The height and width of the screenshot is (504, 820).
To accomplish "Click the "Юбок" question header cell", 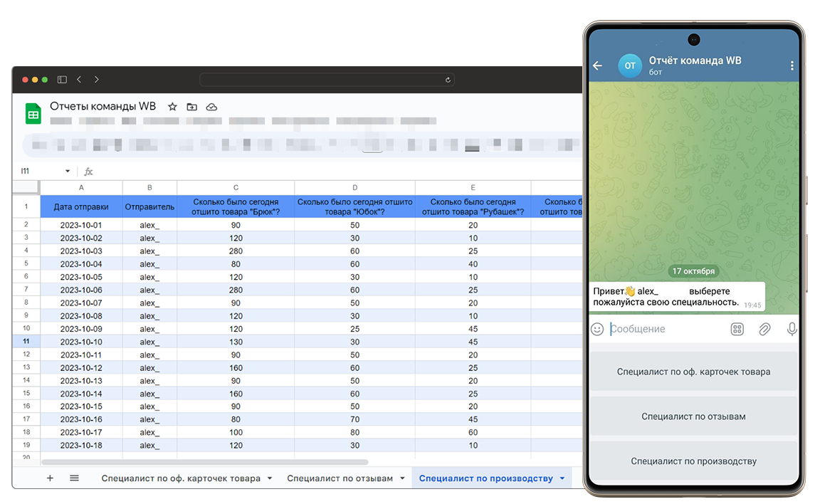I will pos(355,206).
